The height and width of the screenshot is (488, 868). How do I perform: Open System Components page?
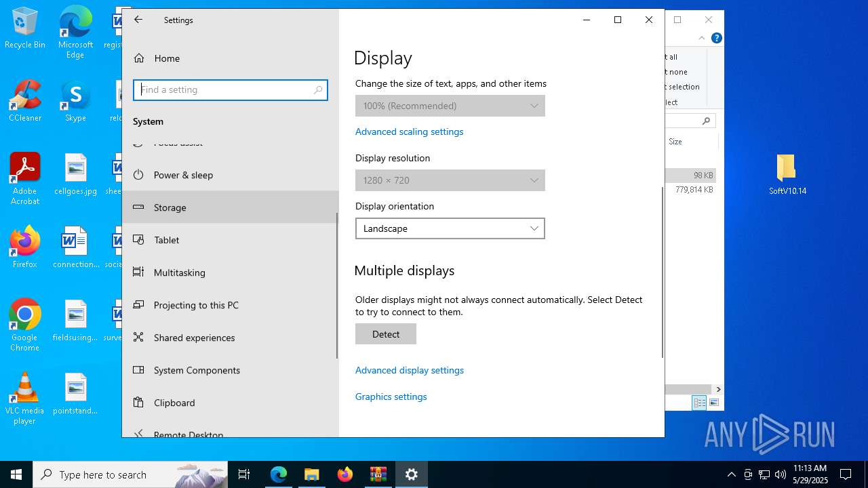click(197, 370)
